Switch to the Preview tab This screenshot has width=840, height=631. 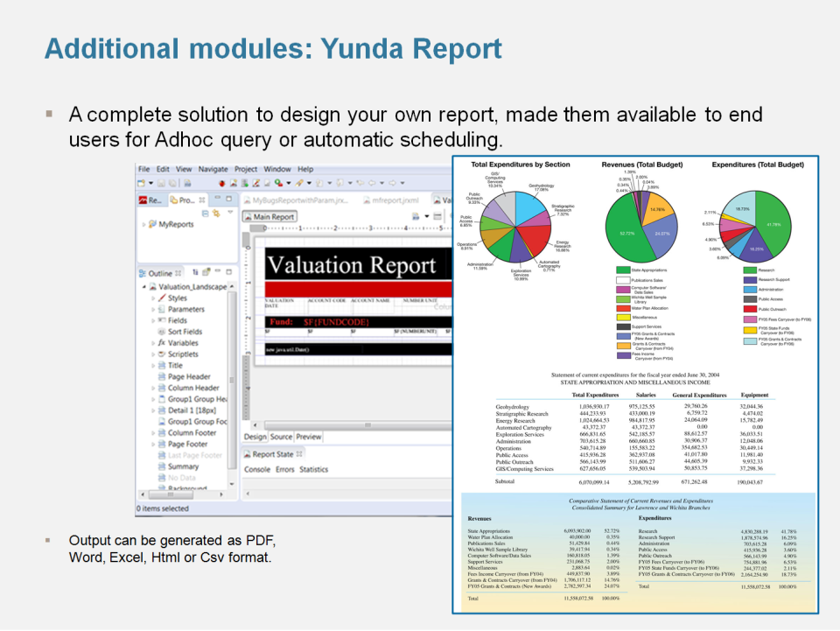(309, 437)
